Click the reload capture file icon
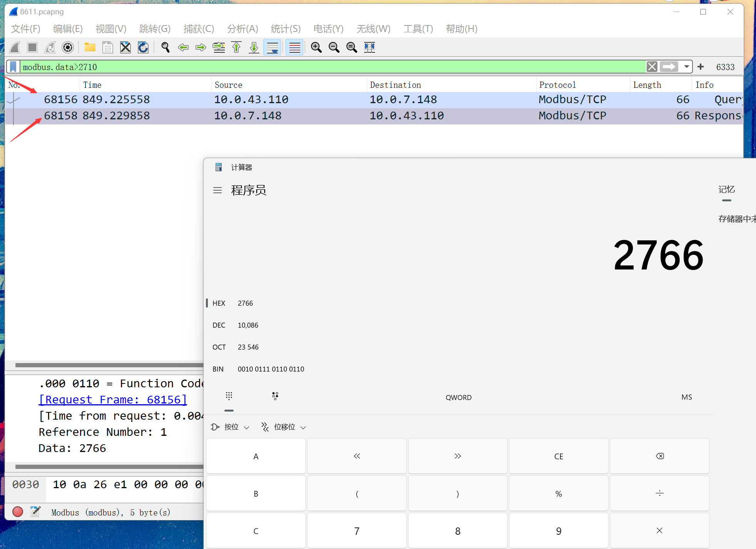This screenshot has width=756, height=549. 143,47
